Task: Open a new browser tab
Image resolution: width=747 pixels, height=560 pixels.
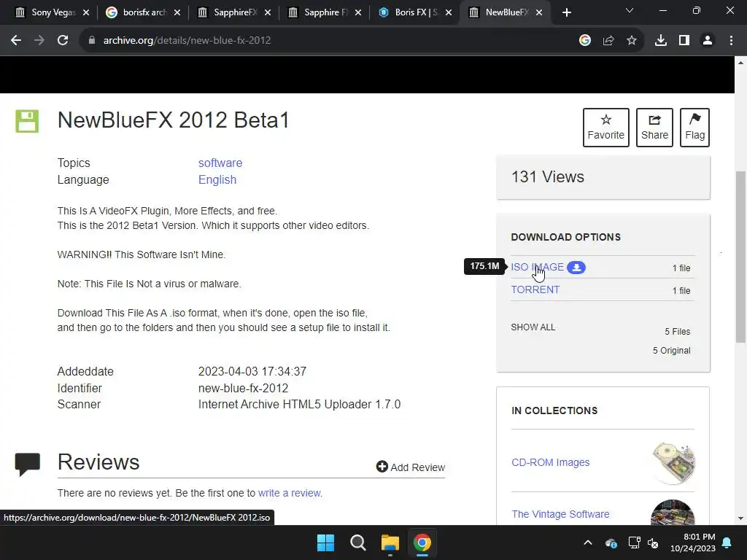Action: [x=566, y=12]
